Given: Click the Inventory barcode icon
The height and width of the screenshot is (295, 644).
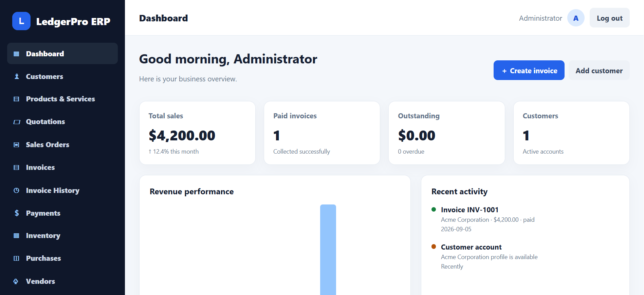Looking at the screenshot, I should pos(16,236).
